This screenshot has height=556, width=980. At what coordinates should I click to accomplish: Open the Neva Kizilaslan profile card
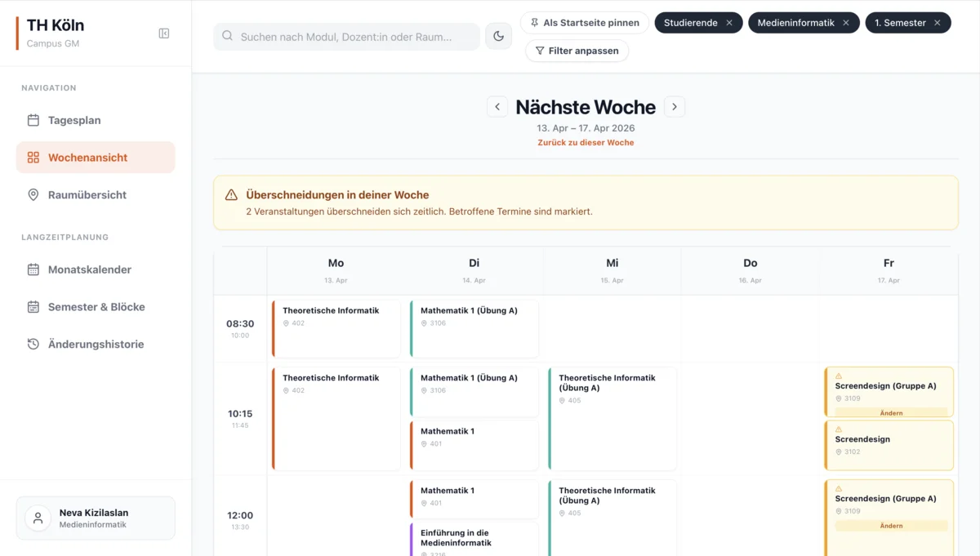[x=96, y=518]
